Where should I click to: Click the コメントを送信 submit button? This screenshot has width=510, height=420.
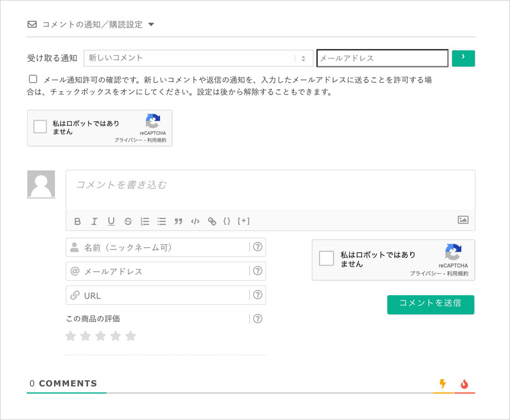[x=430, y=305]
